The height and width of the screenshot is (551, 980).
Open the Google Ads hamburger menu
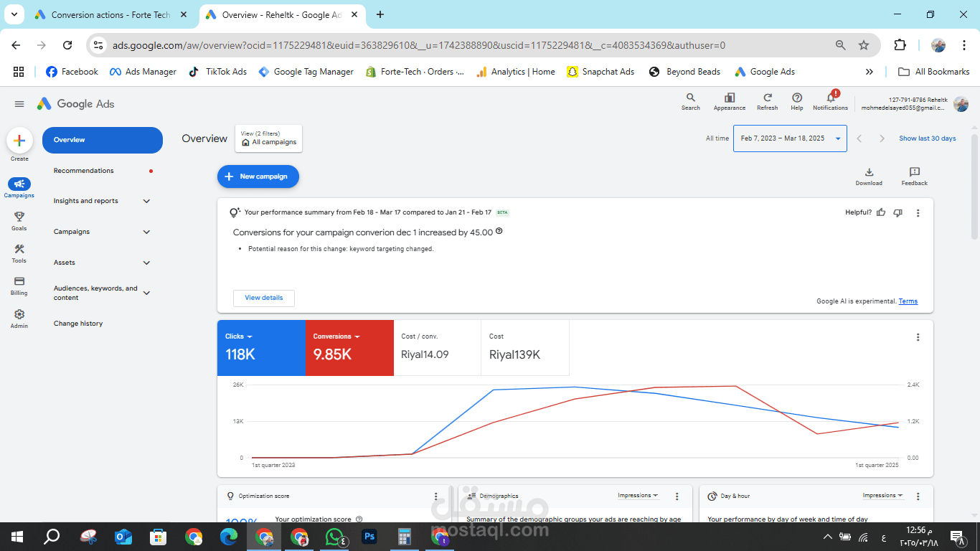tap(19, 104)
